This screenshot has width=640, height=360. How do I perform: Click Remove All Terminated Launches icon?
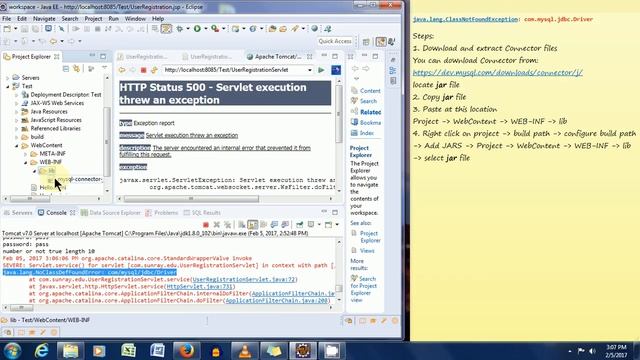[227, 224]
